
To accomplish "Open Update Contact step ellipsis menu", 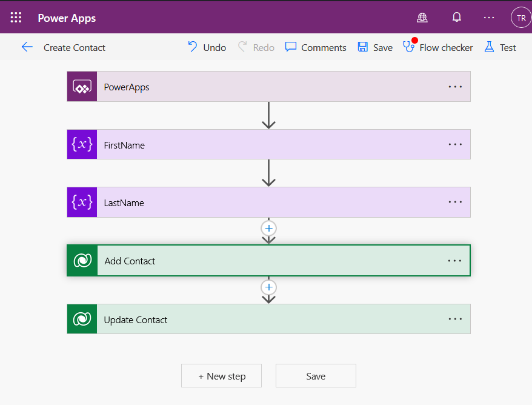I will pyautogui.click(x=455, y=319).
